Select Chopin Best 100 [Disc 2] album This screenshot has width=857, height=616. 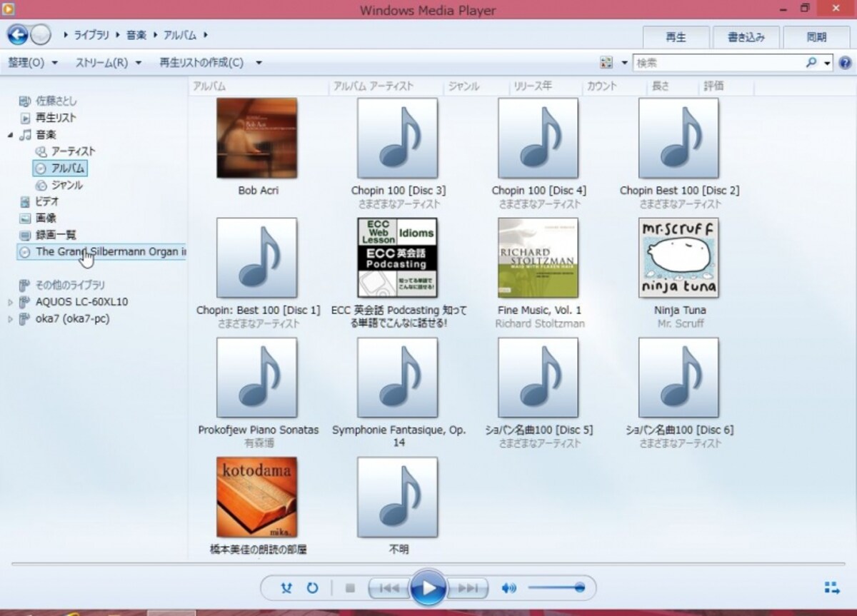point(679,138)
